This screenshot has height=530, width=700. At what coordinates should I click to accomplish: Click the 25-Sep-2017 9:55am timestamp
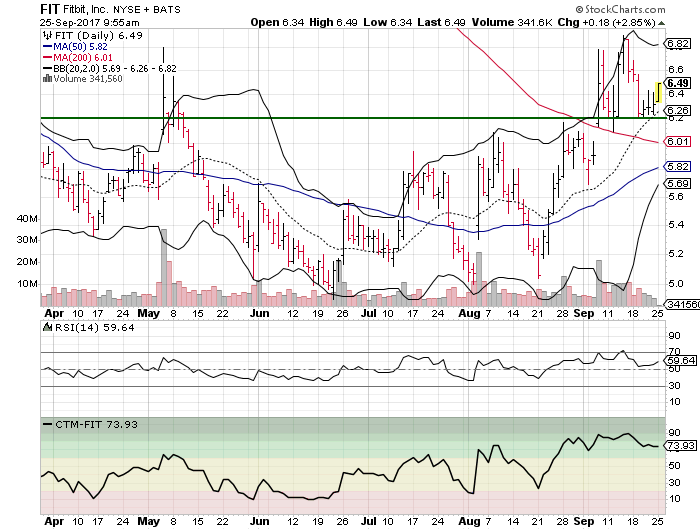pyautogui.click(x=89, y=22)
